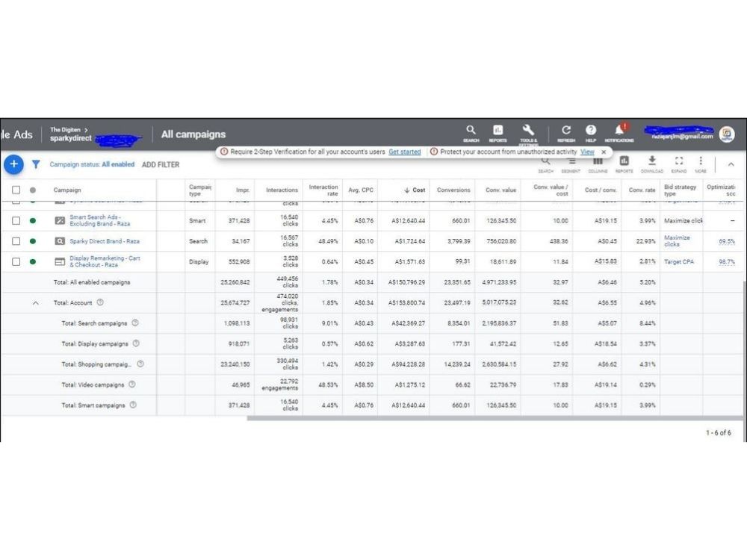Sort by the Interactions column header
The width and height of the screenshot is (747, 560).
[x=282, y=190]
